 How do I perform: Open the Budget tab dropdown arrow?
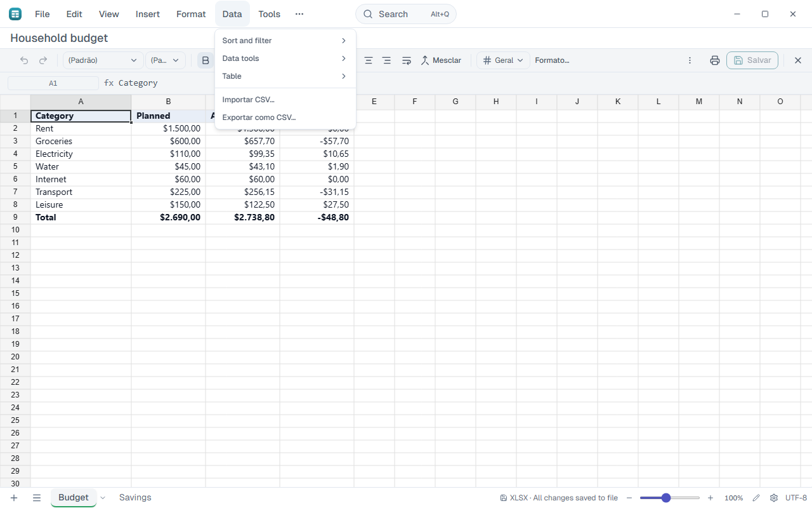tap(103, 498)
